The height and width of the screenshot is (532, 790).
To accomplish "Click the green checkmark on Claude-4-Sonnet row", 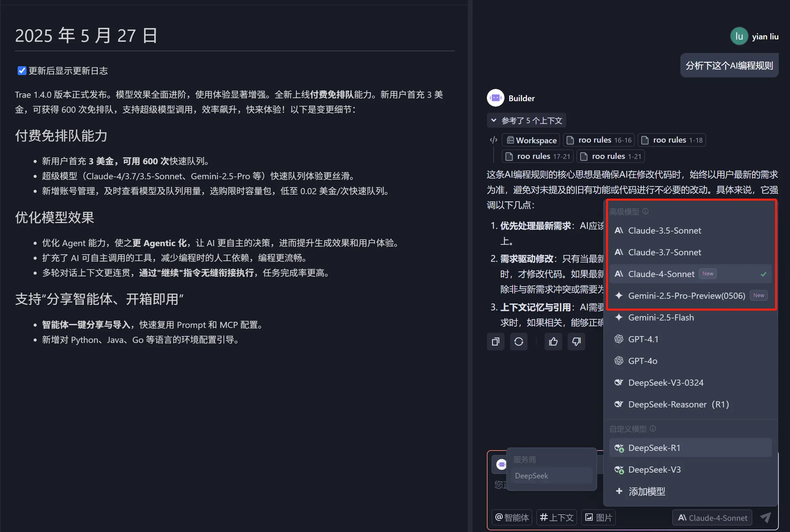I will (764, 274).
